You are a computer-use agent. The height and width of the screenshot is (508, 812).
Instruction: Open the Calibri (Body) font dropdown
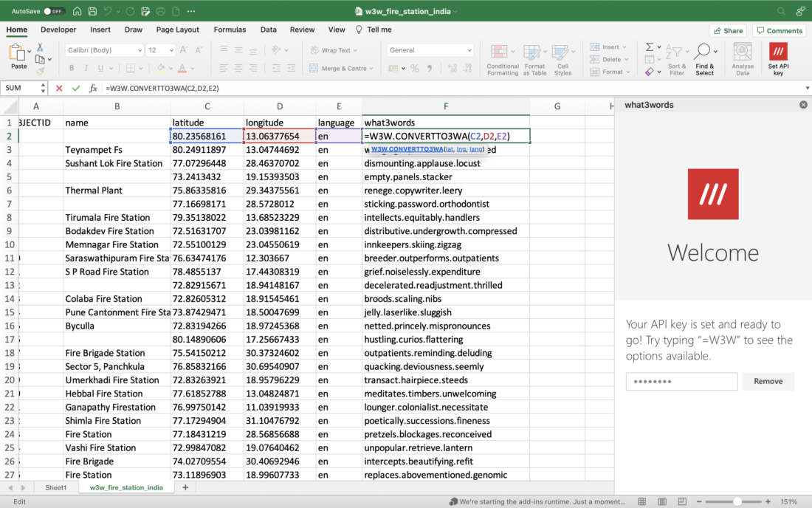(140, 50)
